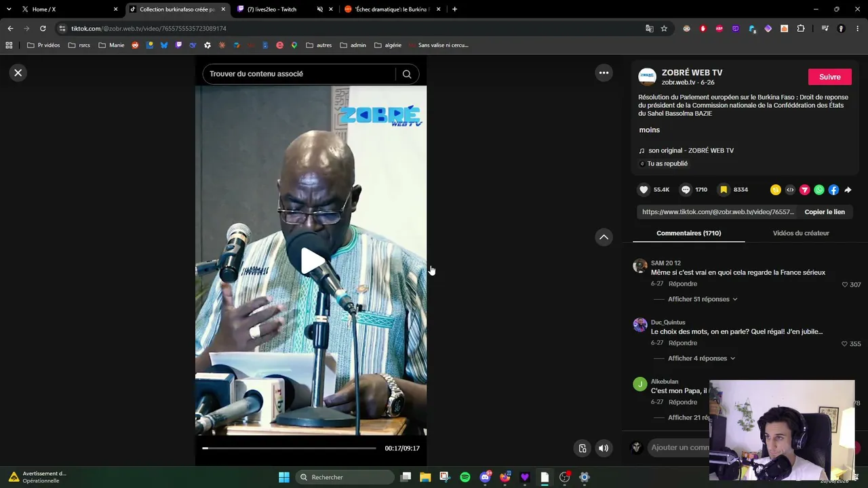Open the Manie bookmarks folder
Viewport: 868px width, 488px height.
112,45
